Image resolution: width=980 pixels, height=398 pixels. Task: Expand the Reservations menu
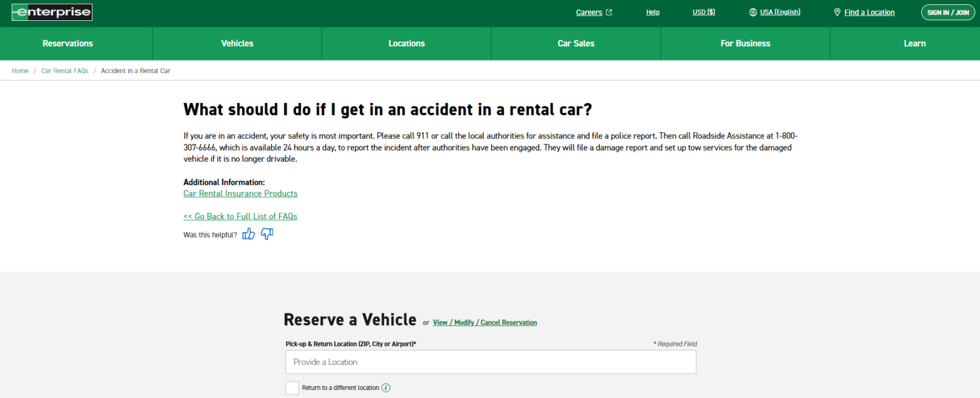click(x=68, y=43)
